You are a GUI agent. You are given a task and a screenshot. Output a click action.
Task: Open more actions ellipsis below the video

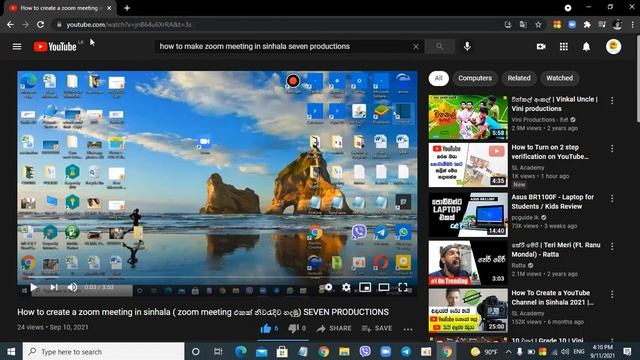pyautogui.click(x=408, y=329)
